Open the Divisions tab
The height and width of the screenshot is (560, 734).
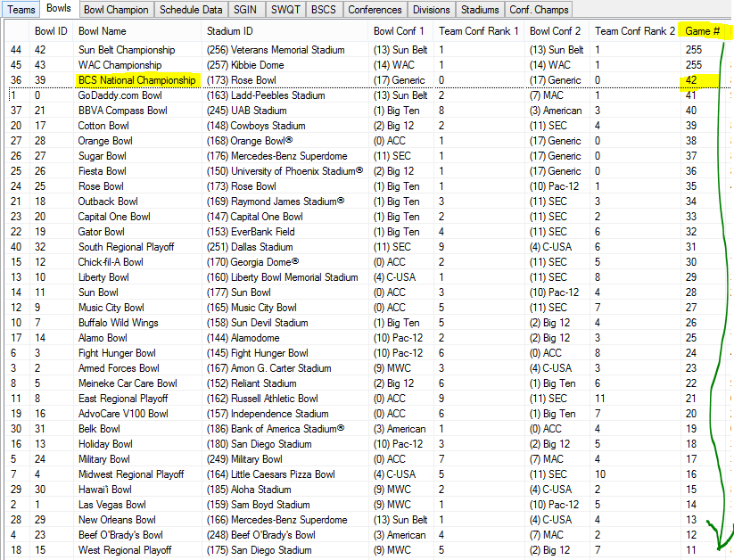click(432, 9)
